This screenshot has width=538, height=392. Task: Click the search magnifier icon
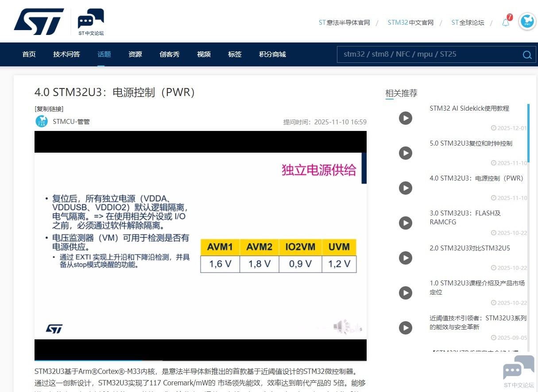pos(527,55)
